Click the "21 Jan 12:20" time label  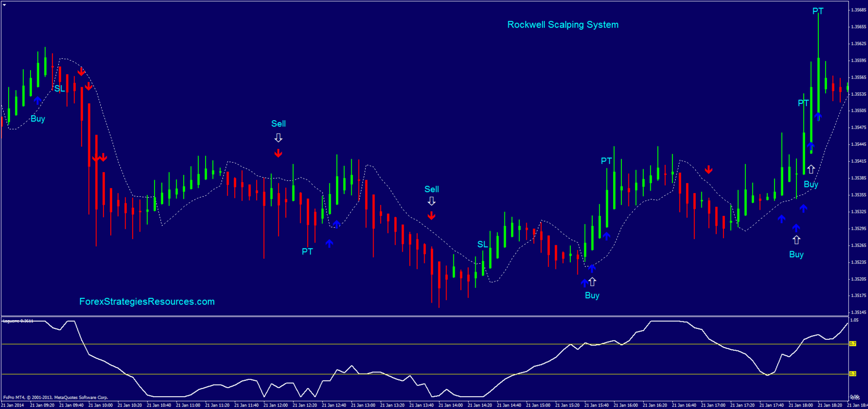tap(304, 405)
